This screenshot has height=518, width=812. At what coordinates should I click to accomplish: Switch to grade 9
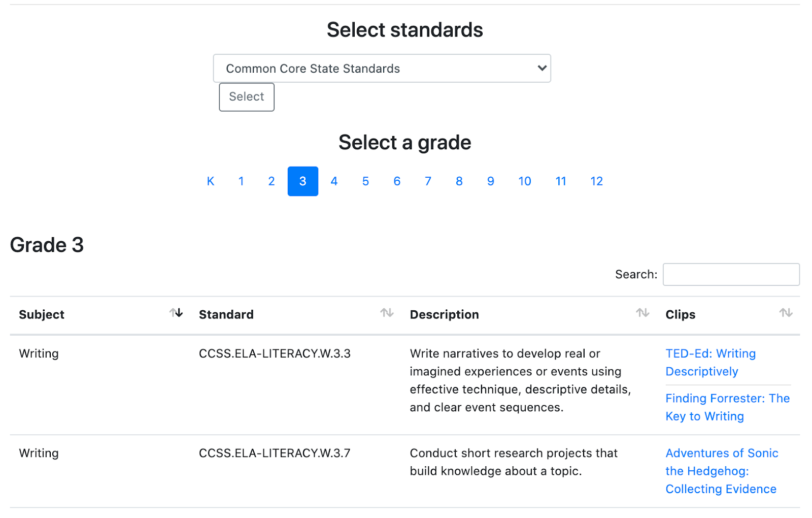[x=490, y=181]
